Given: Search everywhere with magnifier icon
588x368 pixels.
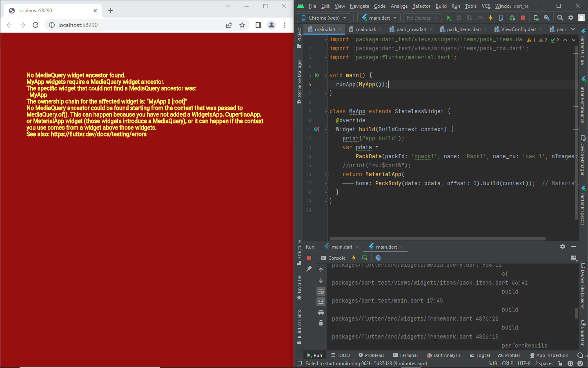Looking at the screenshot, I should 560,18.
